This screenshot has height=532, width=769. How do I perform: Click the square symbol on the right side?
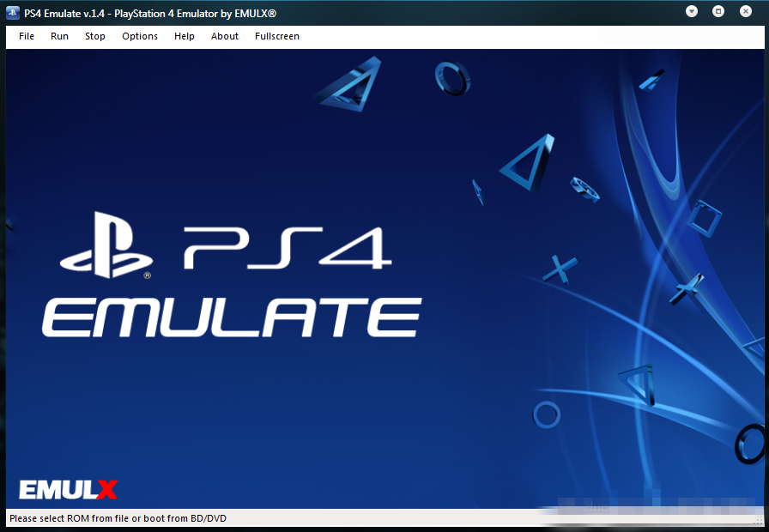click(x=704, y=218)
